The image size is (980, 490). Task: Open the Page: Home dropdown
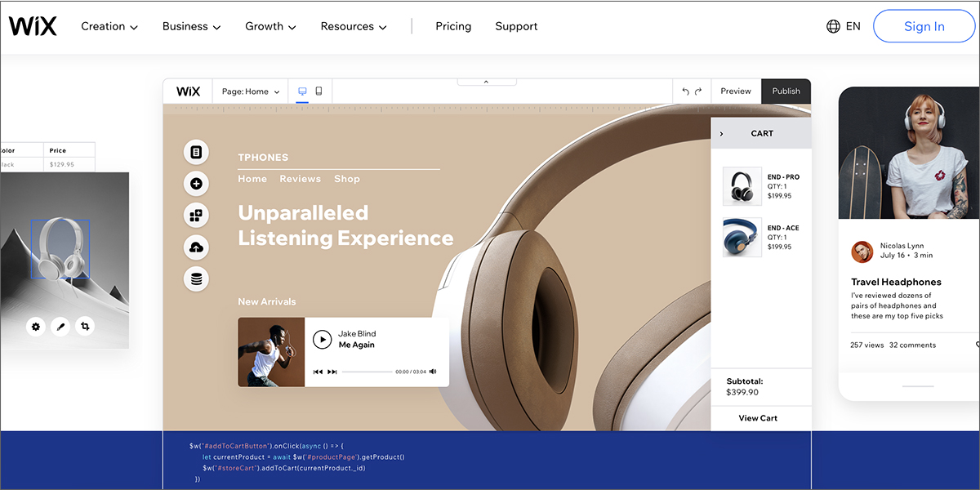pos(251,91)
